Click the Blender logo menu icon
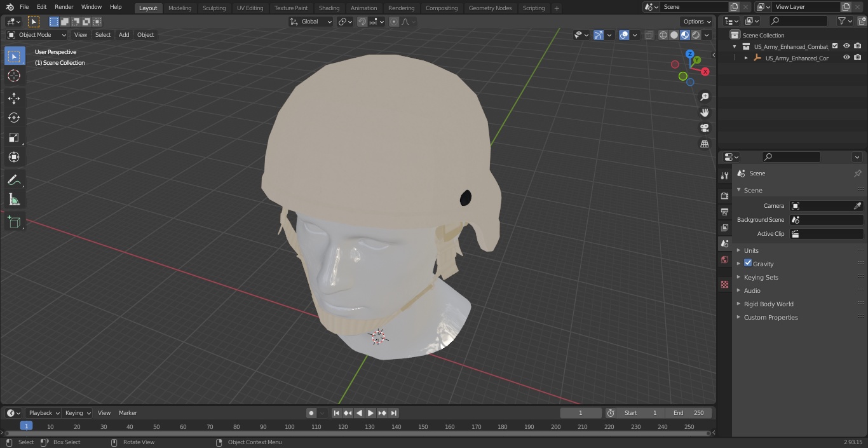This screenshot has height=448, width=868. pos(9,7)
